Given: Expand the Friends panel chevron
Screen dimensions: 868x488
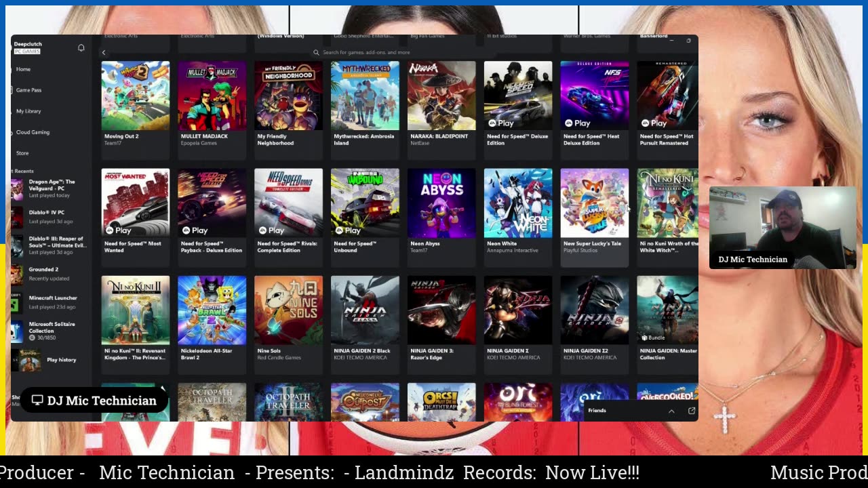Looking at the screenshot, I should [671, 411].
